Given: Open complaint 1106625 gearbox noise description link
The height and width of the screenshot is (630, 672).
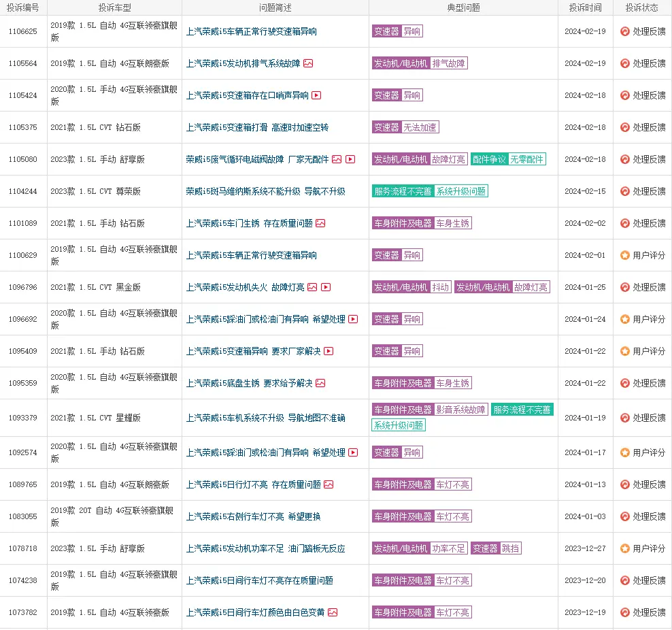Looking at the screenshot, I should tap(251, 31).
